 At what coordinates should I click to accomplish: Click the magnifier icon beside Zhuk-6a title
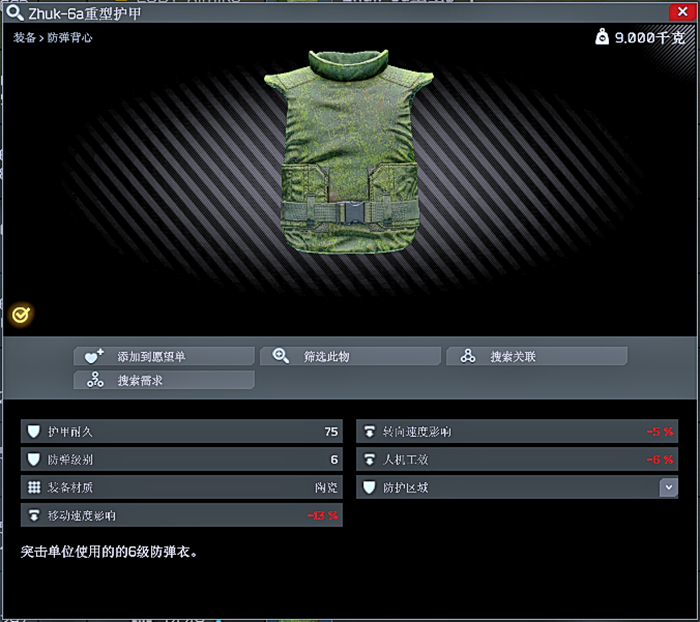[x=15, y=13]
